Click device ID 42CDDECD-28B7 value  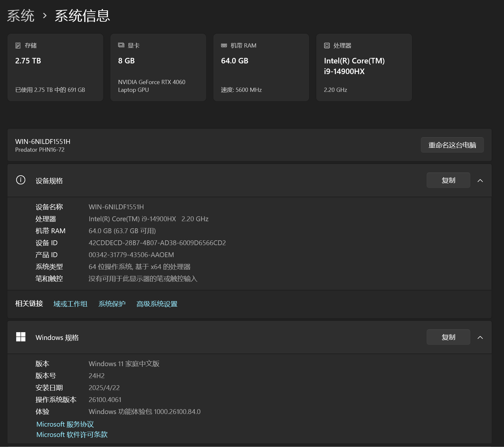157,243
